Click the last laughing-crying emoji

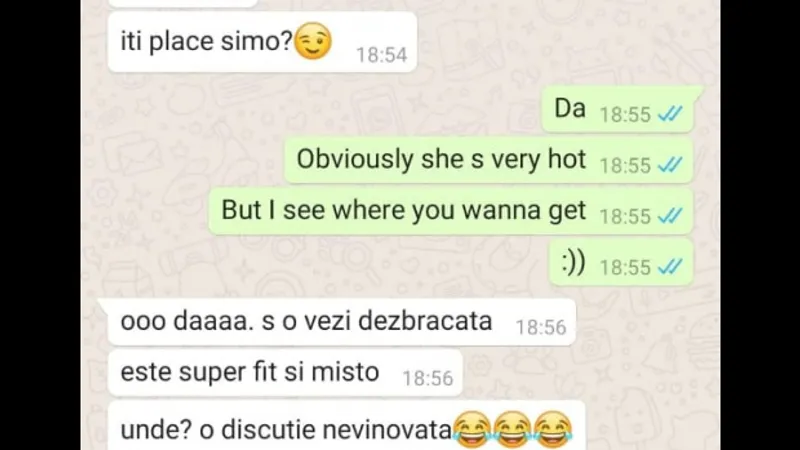pos(553,430)
